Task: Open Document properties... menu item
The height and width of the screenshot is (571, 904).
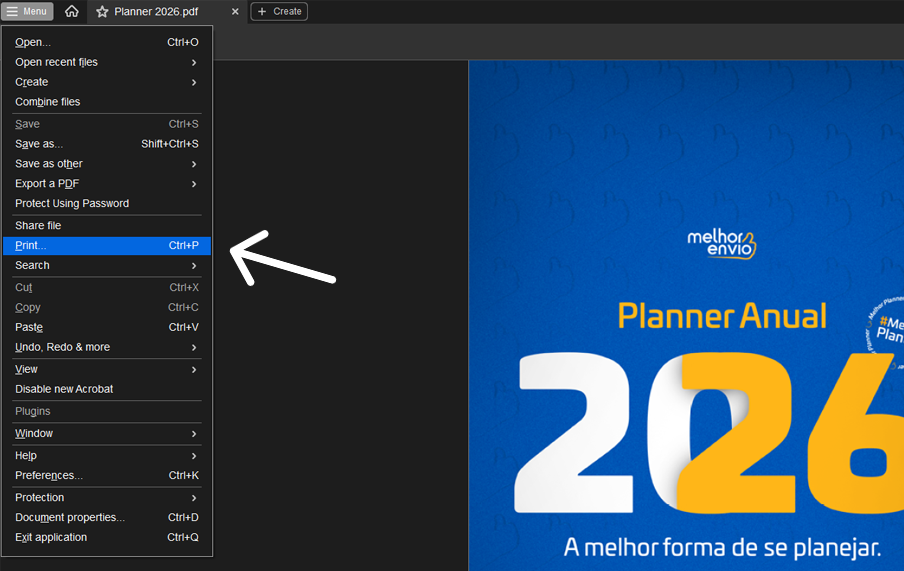Action: (x=107, y=517)
